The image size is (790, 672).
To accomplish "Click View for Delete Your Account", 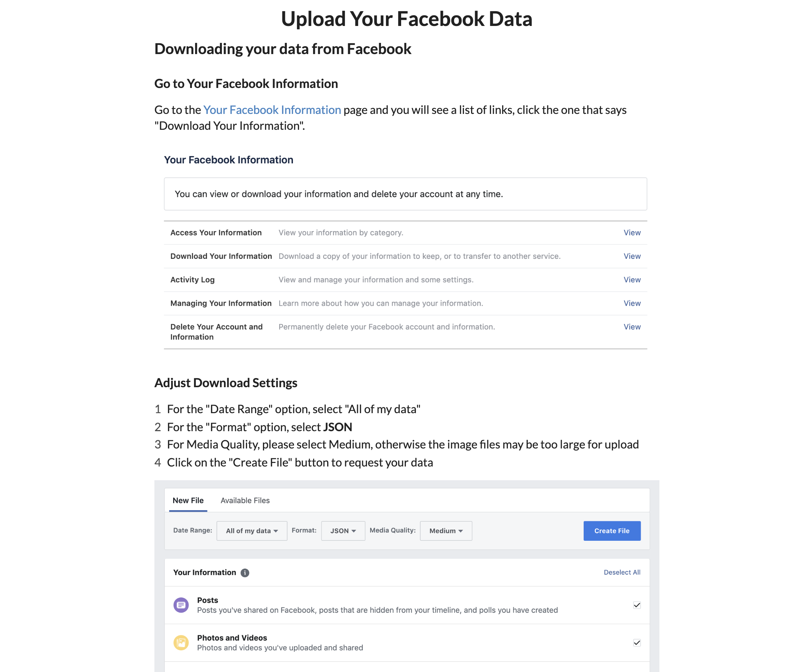I will 632,327.
